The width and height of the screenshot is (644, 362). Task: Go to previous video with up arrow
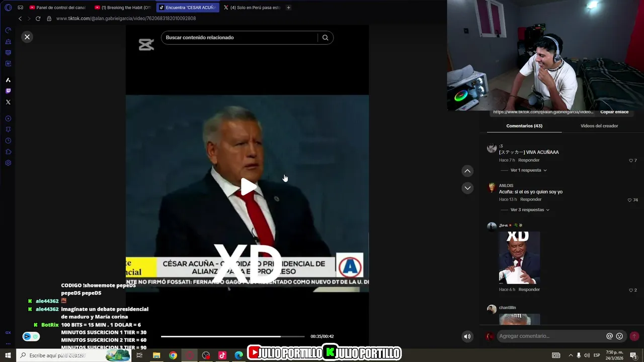467,171
